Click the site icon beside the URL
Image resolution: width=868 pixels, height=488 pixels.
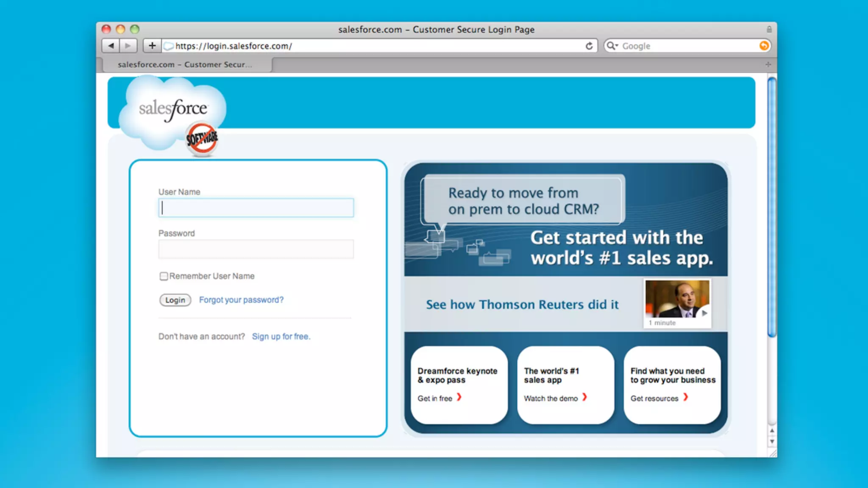[169, 46]
